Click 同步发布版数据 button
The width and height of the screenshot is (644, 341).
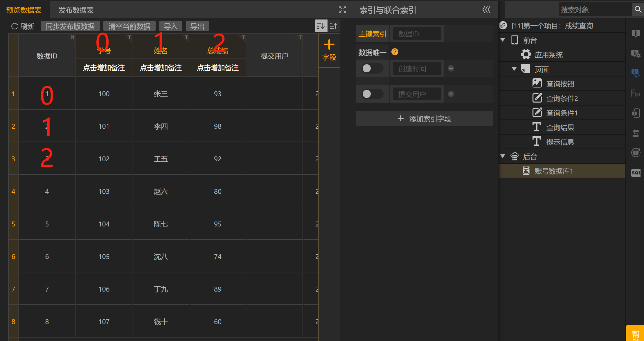coord(70,26)
